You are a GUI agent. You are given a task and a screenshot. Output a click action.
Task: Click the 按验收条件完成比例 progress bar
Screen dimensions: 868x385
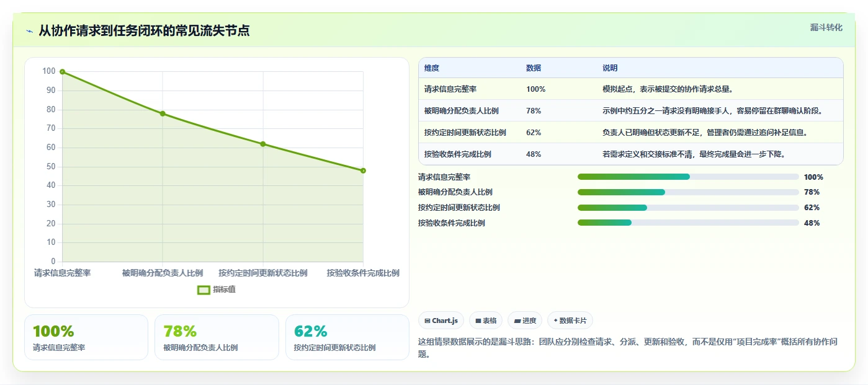(688, 223)
